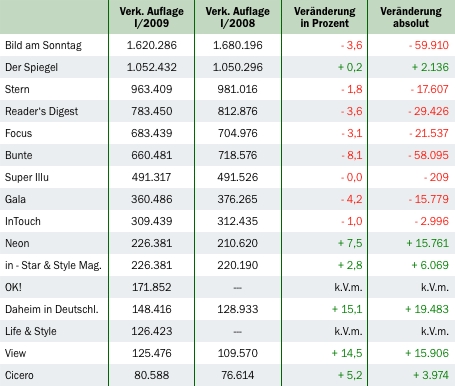This screenshot has width=455, height=386.
Task: Select the 'Der Spiegel' row label
Action: click(31, 67)
